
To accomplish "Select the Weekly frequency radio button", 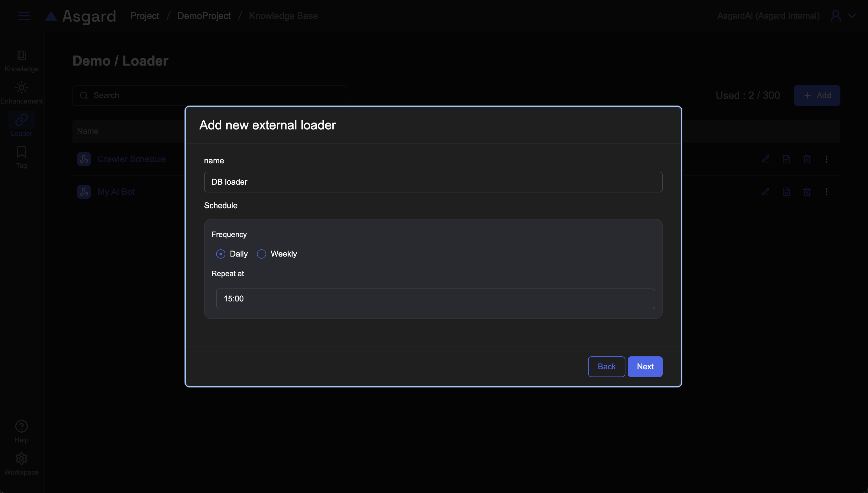I will click(x=262, y=254).
